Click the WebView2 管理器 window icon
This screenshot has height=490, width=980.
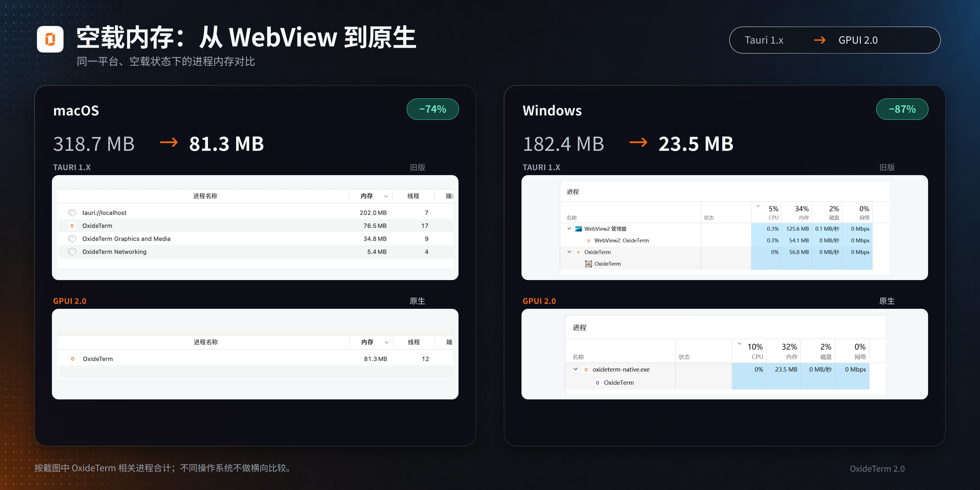(x=578, y=229)
